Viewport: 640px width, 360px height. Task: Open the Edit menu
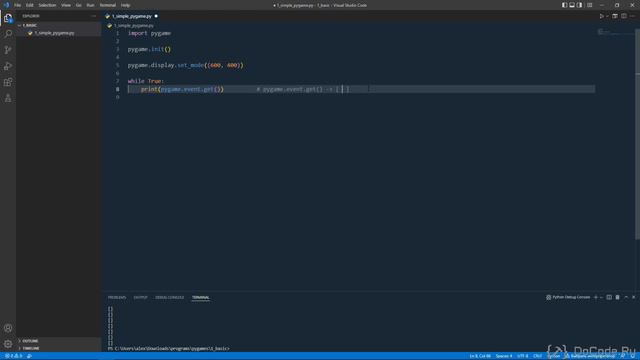tap(30, 5)
